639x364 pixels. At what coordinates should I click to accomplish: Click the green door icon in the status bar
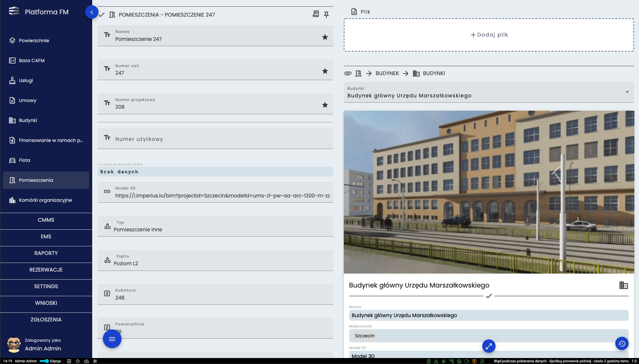[x=482, y=361]
